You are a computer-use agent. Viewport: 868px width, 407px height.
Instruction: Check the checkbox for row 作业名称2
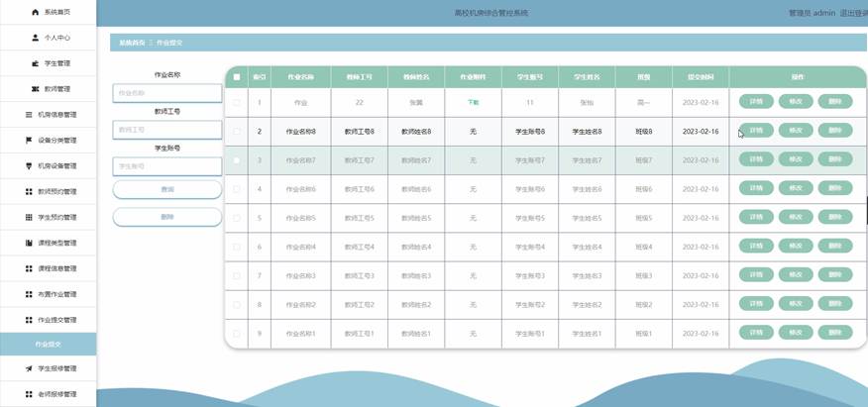[237, 305]
